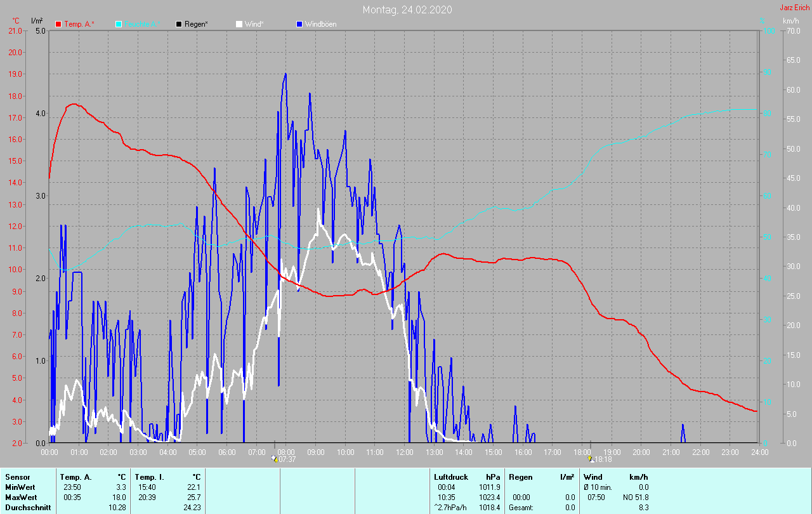Click the 'Gesamt:' rain total label
Viewport: 812px width, 514px height.
(521, 508)
